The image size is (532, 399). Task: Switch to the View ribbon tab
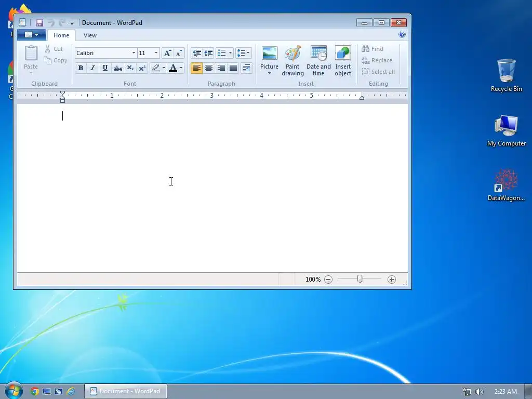point(90,35)
